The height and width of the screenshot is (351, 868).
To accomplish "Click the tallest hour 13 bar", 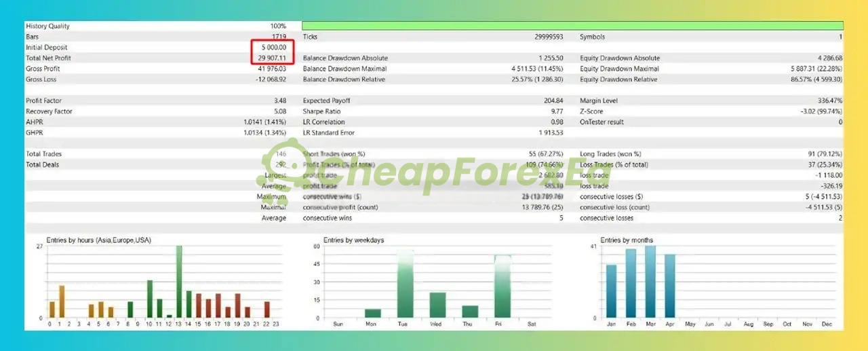I will click(x=179, y=282).
